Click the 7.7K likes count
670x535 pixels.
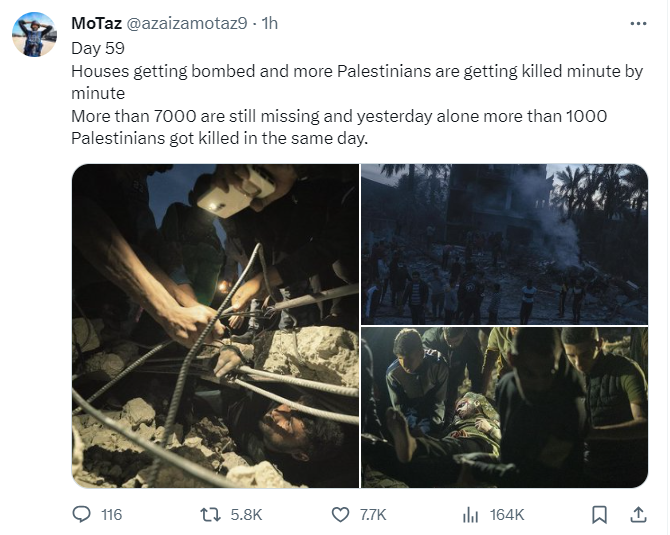coord(372,514)
